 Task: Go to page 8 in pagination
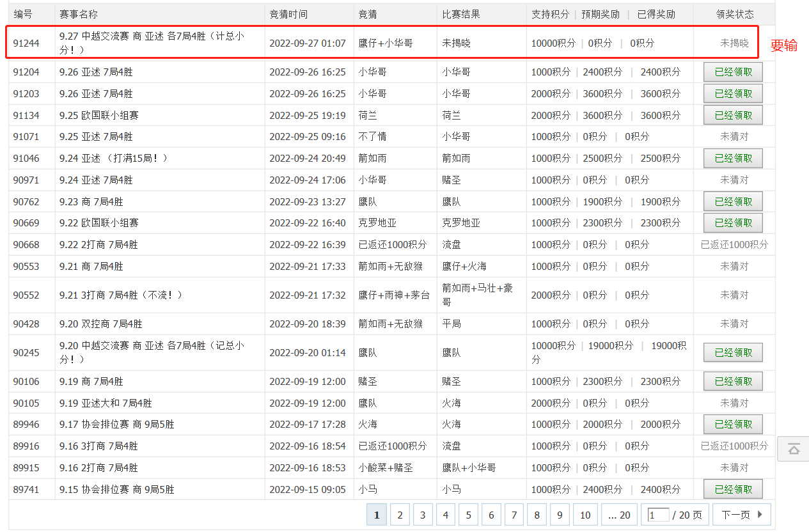point(537,515)
